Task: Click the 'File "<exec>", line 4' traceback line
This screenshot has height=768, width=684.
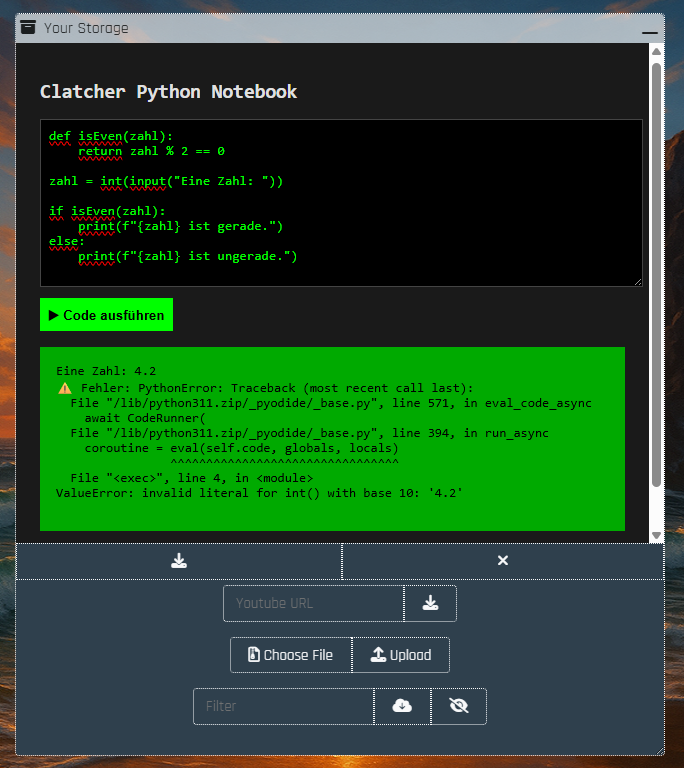Action: (x=192, y=478)
